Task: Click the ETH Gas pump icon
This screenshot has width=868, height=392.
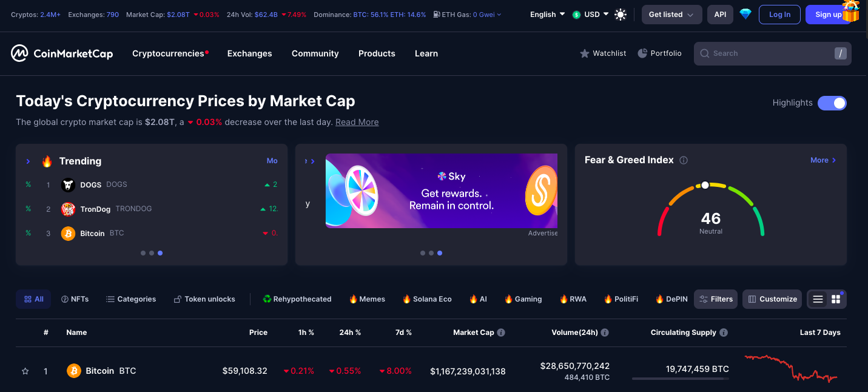Action: coord(437,15)
